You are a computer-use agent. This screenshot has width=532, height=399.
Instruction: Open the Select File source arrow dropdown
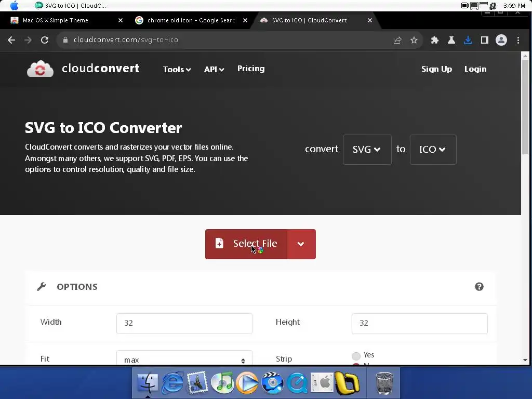[x=301, y=244]
